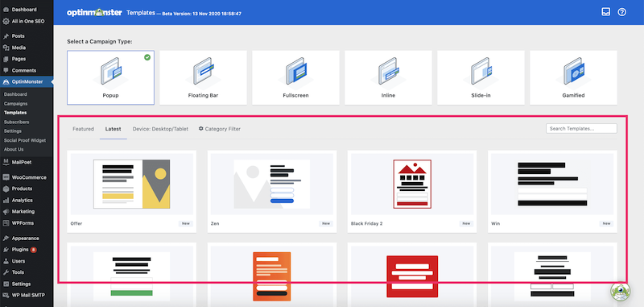This screenshot has height=307, width=644.
Task: Click the Pages icon in sidebar
Action: click(6, 59)
